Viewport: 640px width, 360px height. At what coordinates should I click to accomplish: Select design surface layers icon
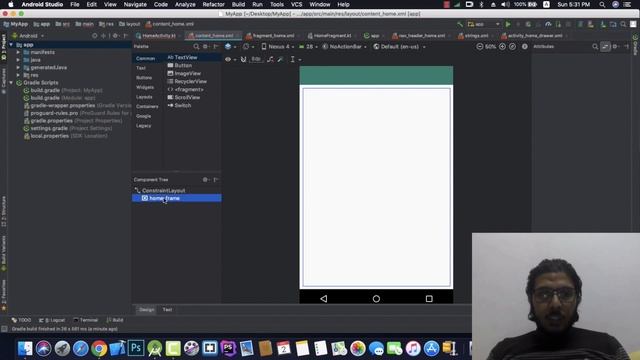pos(228,47)
